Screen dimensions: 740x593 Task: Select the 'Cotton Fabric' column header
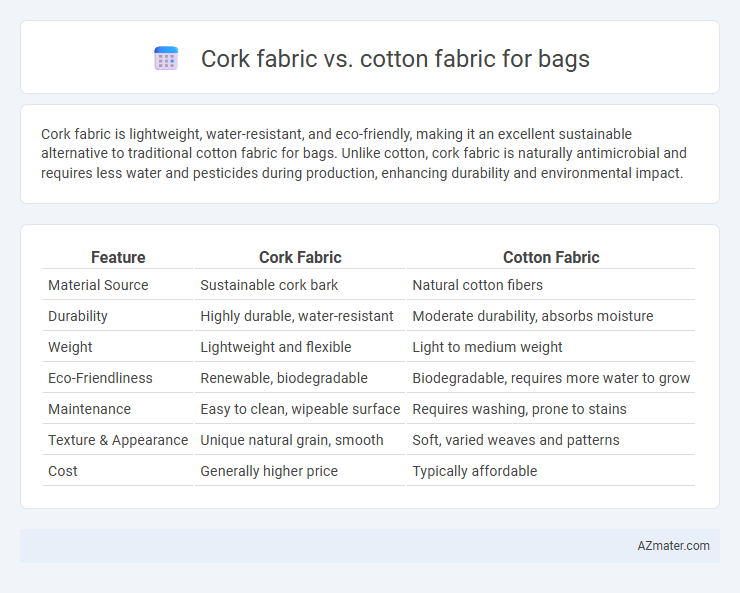[x=551, y=257]
